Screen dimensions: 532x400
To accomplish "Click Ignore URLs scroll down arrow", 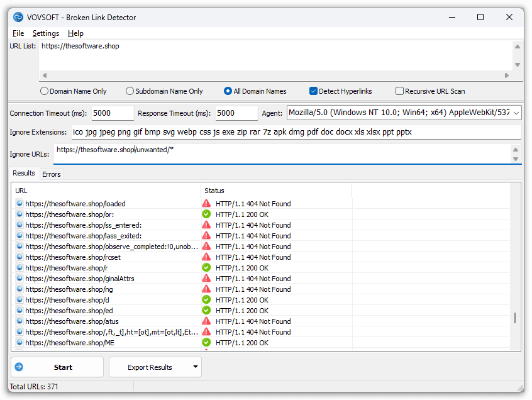I will click(x=516, y=158).
